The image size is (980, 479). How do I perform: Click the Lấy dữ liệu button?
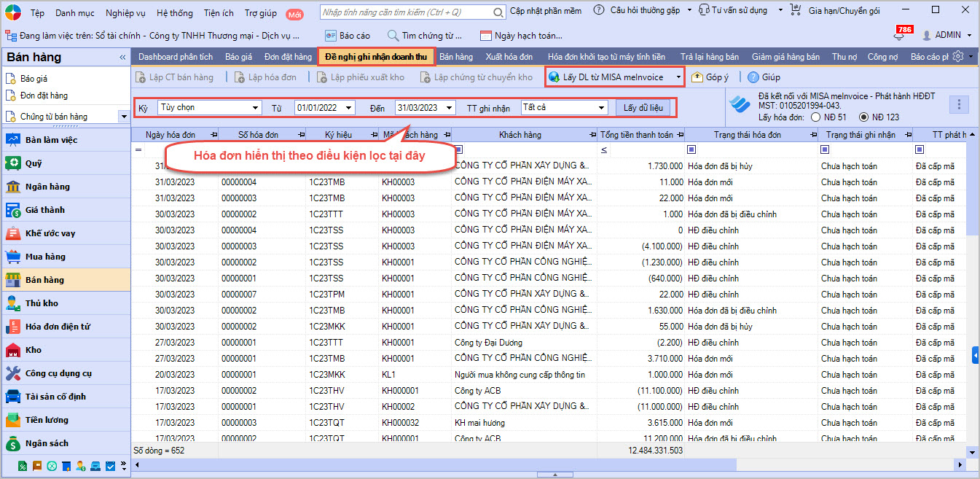pos(642,108)
